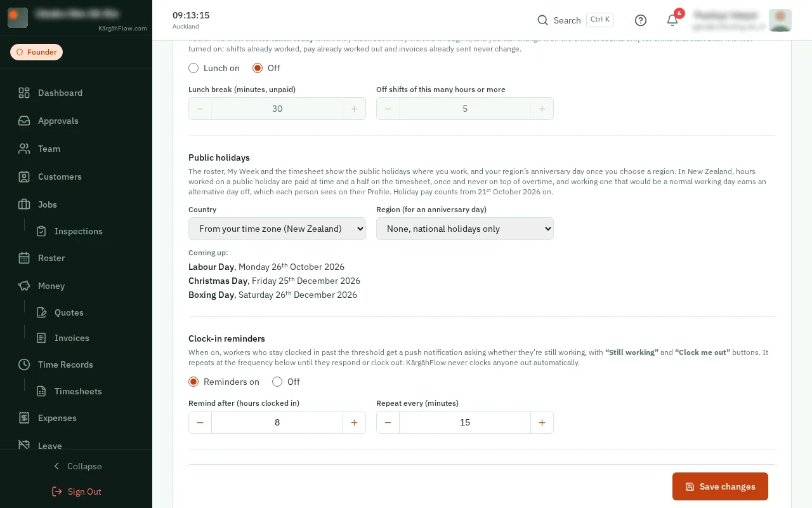The width and height of the screenshot is (812, 508).
Task: Collapse the sidebar navigation
Action: click(76, 466)
